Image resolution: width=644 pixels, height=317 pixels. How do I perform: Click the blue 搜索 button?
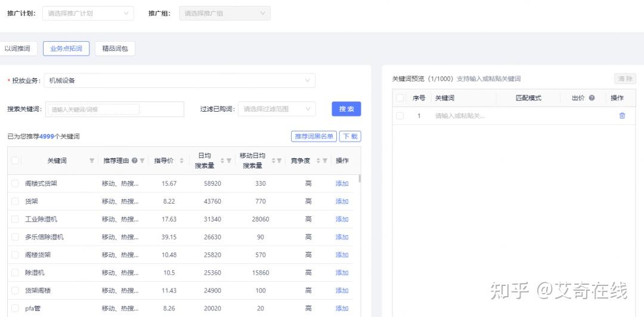coord(346,109)
